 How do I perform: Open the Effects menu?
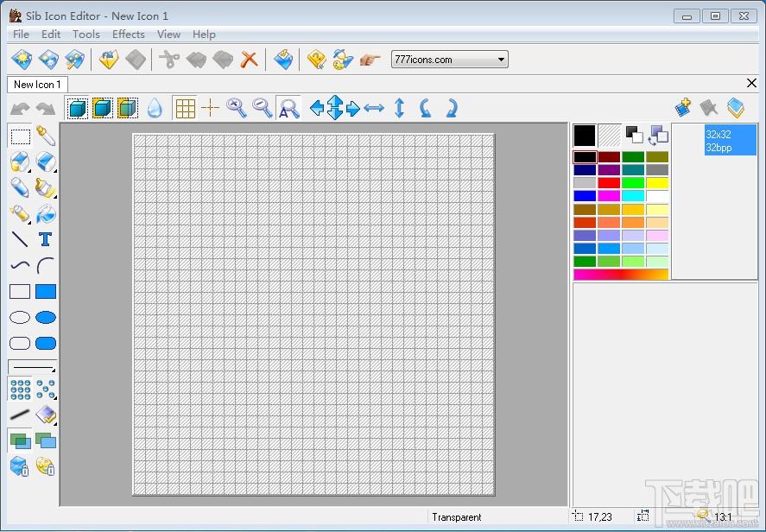tap(129, 35)
